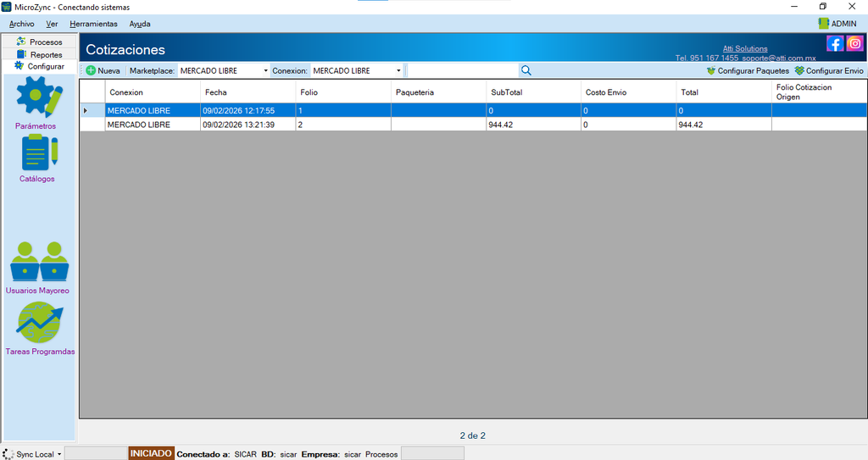Open the Ayuda menu
Screen dimensions: 868x460
click(140, 24)
